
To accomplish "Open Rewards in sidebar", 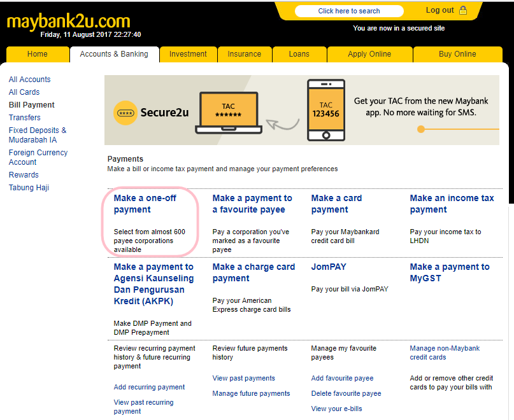I will pyautogui.click(x=24, y=174).
